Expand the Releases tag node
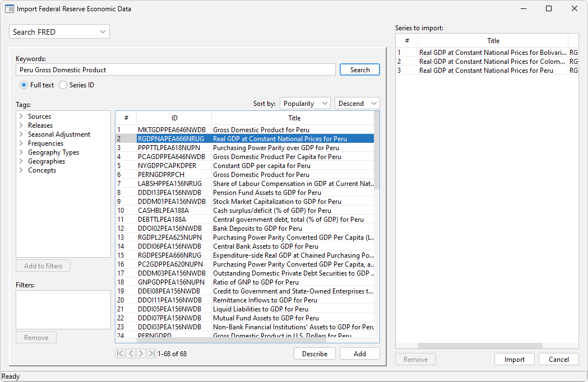Viewport: 588px width, 382px height. click(x=21, y=125)
